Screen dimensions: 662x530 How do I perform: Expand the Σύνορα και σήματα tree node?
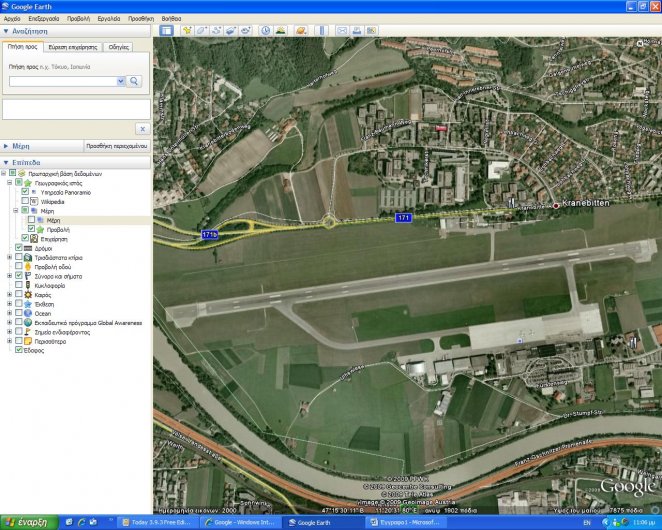pos(9,276)
